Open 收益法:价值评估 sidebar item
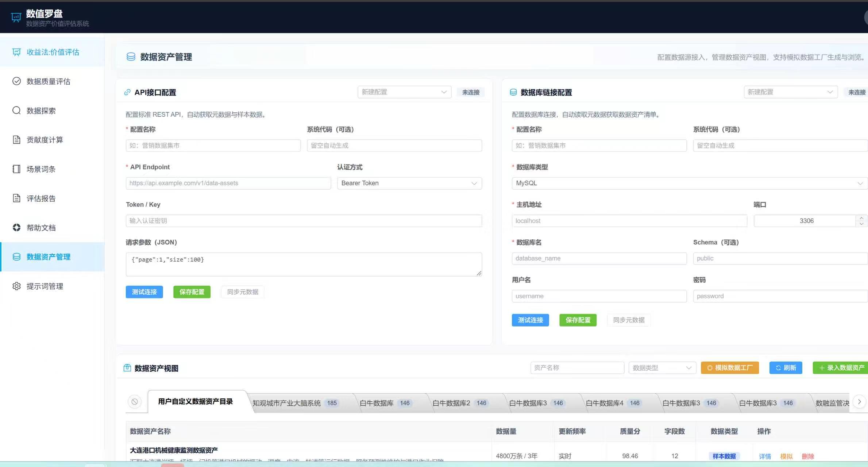868x467 pixels. (52, 52)
